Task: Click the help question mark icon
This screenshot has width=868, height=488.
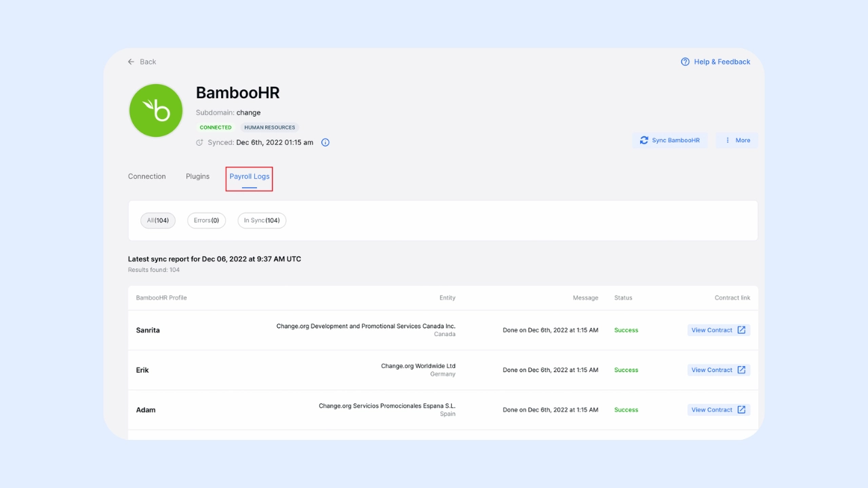Action: [x=686, y=62]
